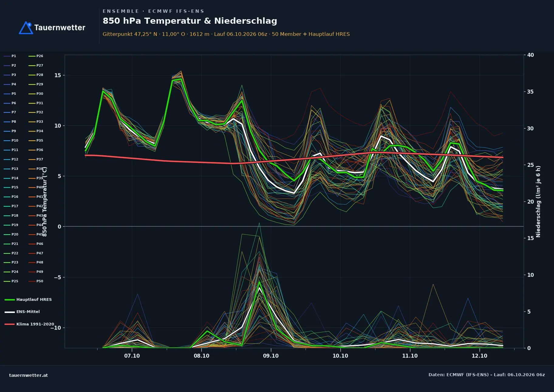Click the Gitterpunkt subtitle line
The width and height of the screenshot is (554, 392).
pos(226,34)
